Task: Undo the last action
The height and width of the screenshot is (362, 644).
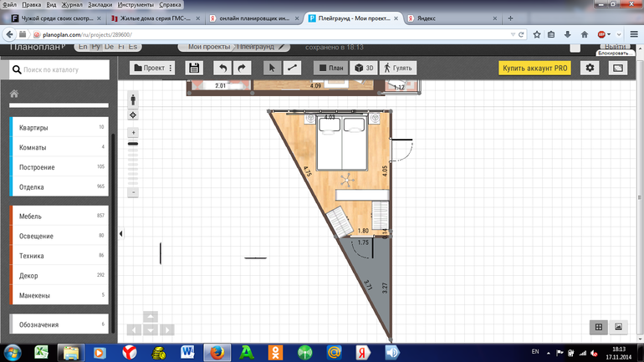Action: (222, 68)
